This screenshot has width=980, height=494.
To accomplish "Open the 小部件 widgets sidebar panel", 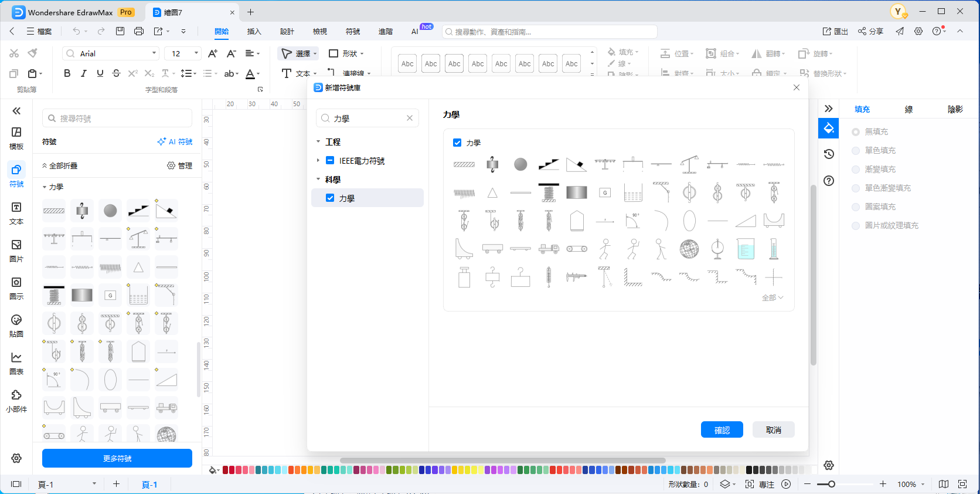I will coord(16,401).
